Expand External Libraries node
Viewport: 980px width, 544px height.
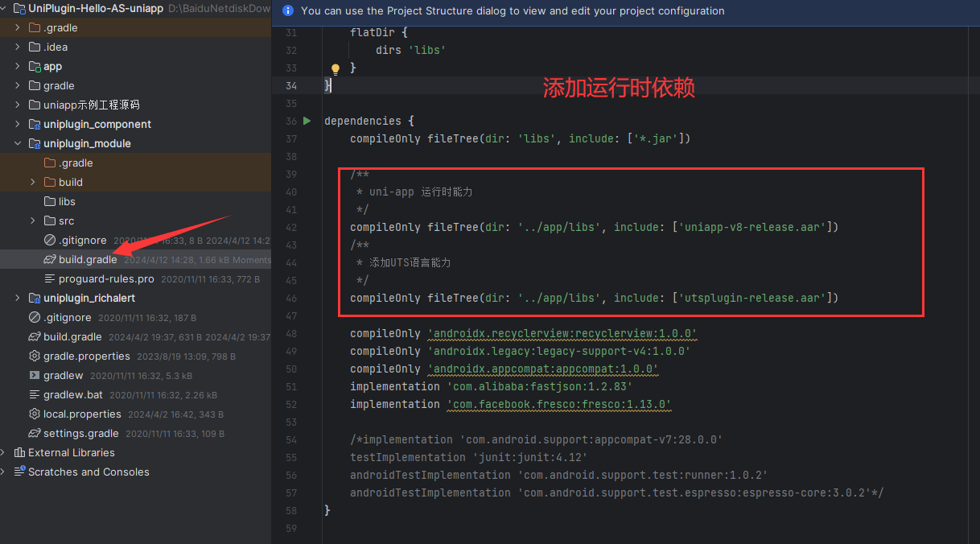click(x=3, y=452)
